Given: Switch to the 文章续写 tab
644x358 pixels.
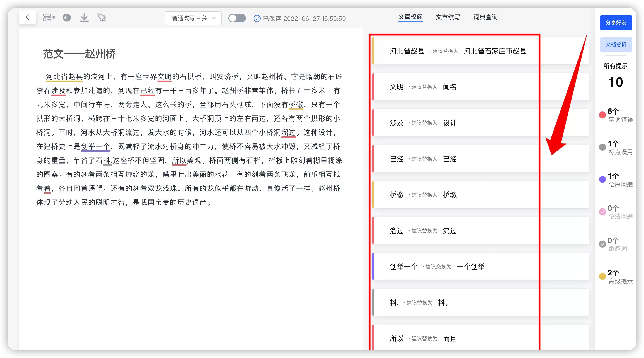Looking at the screenshot, I should 448,17.
